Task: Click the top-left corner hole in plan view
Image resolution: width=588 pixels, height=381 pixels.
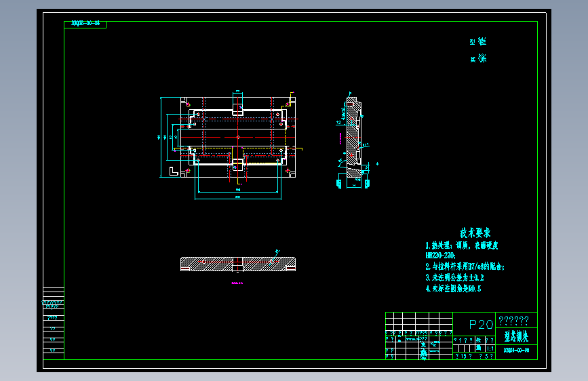Action: pyautogui.click(x=188, y=104)
